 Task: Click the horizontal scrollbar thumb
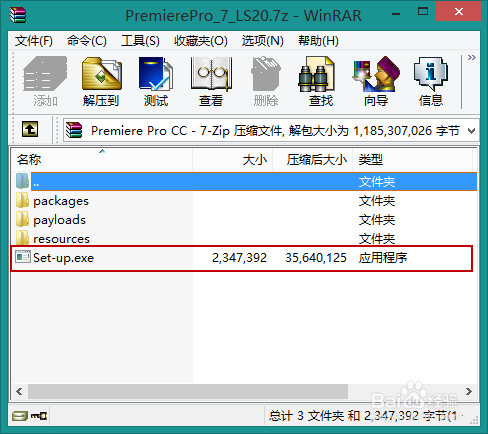188,391
